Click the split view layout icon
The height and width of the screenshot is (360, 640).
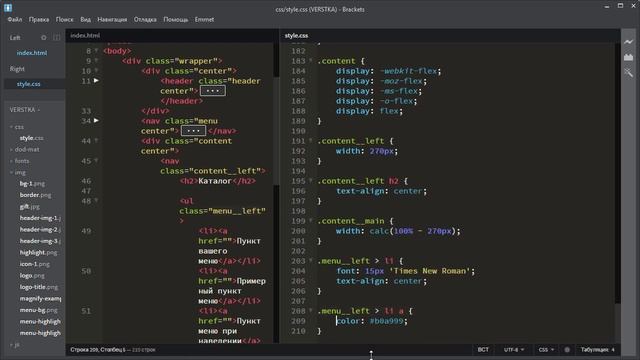pos(56,38)
